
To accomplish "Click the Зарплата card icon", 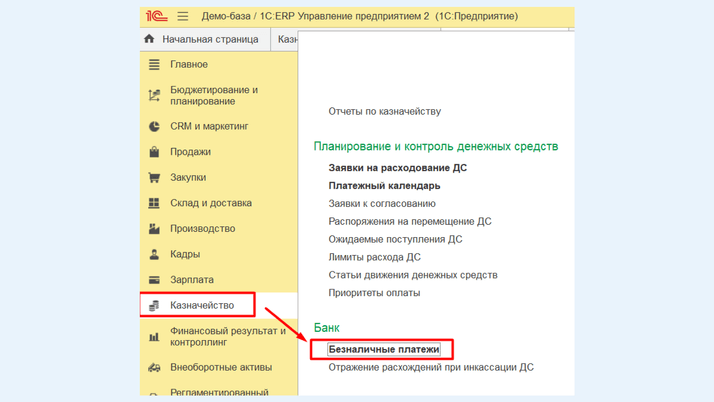I will pos(154,280).
